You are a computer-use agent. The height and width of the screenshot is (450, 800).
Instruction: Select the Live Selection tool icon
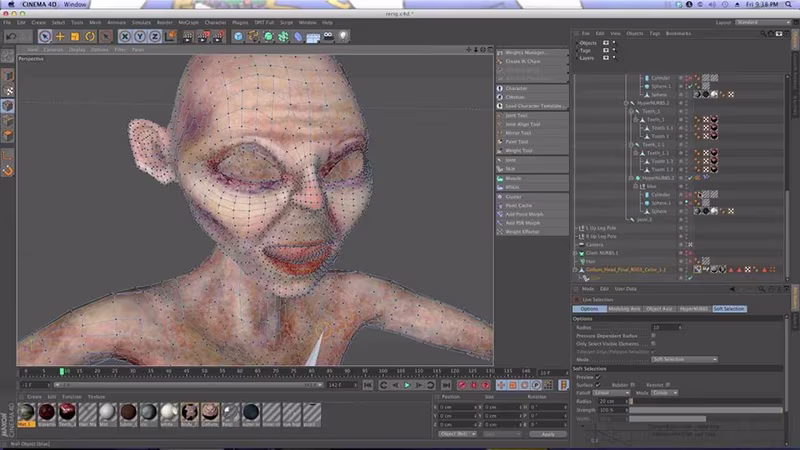45,36
